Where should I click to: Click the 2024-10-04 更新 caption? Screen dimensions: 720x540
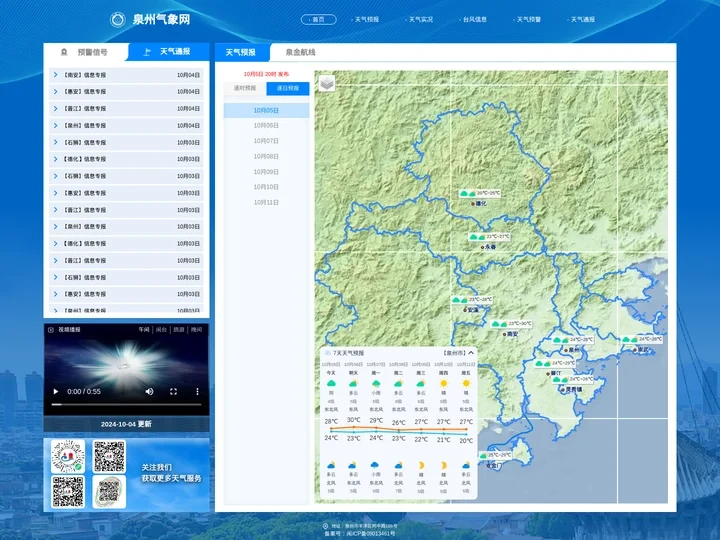pyautogui.click(x=126, y=424)
